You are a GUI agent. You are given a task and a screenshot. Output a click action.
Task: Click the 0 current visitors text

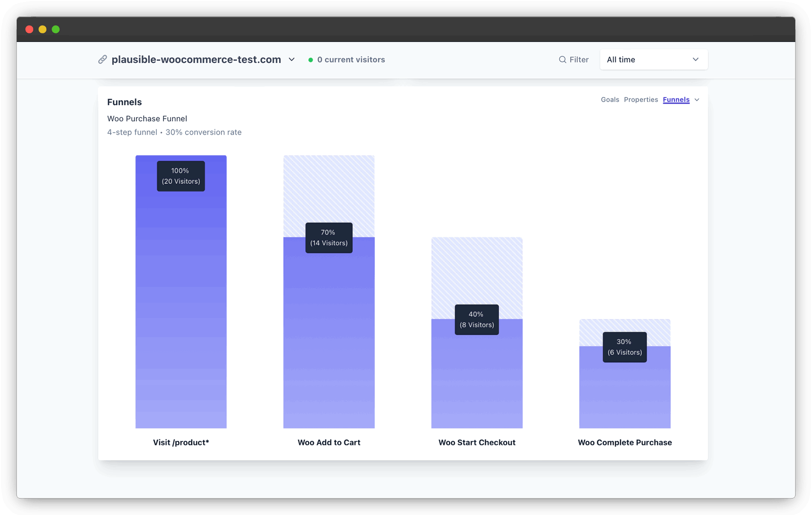pyautogui.click(x=351, y=59)
